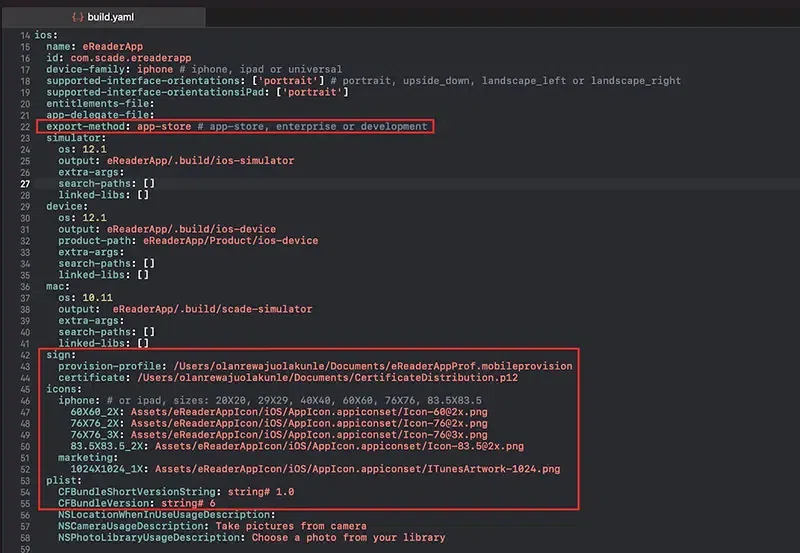Click the certificate path 'CertificateDistribution.p12'
This screenshot has height=553, width=800.
[x=328, y=378]
